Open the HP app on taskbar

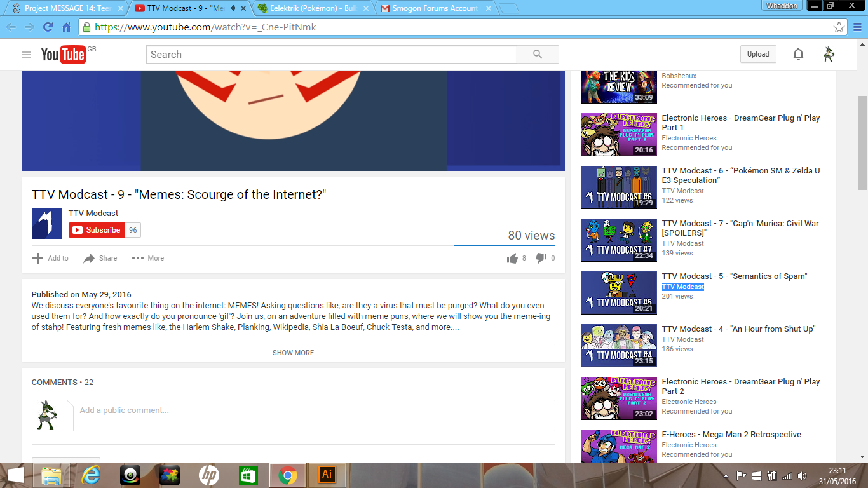point(209,475)
